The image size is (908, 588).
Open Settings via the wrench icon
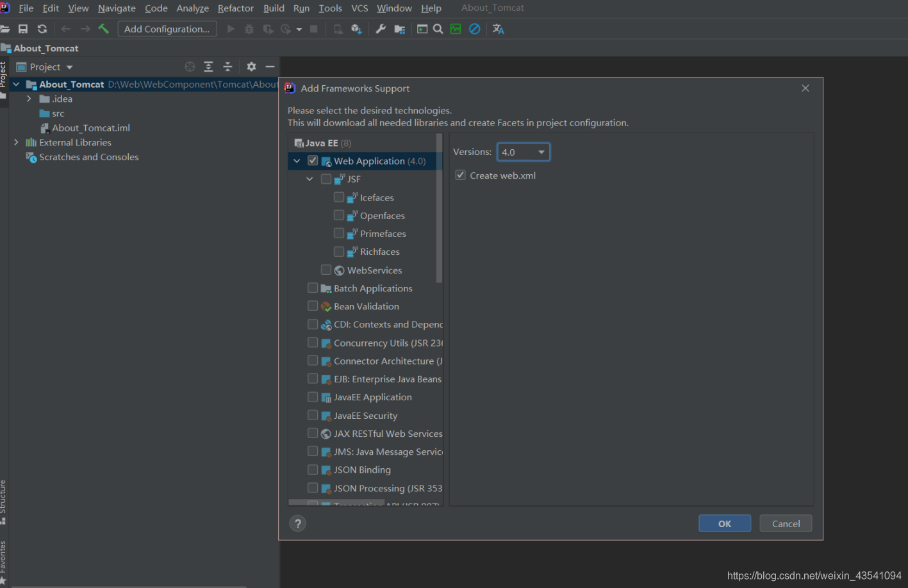click(x=381, y=29)
